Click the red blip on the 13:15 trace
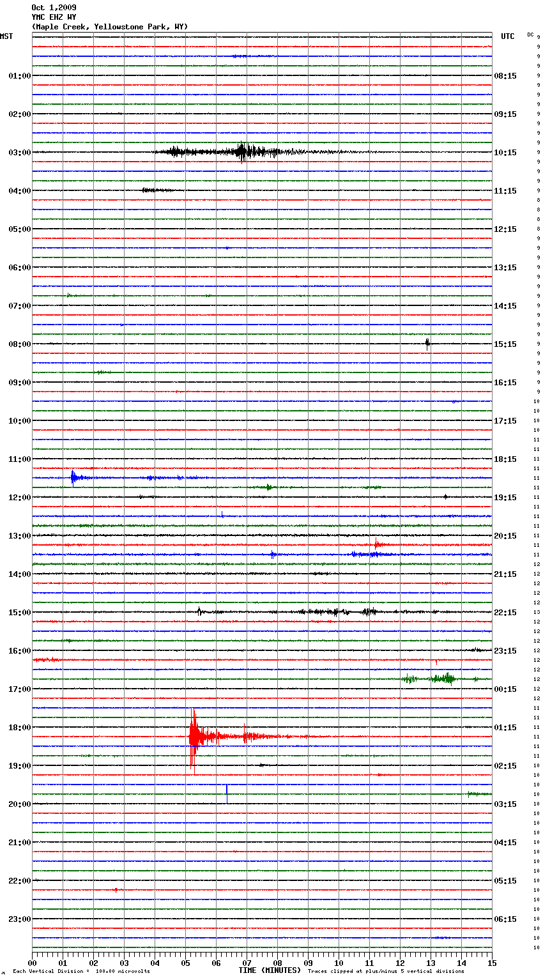 (x=378, y=544)
